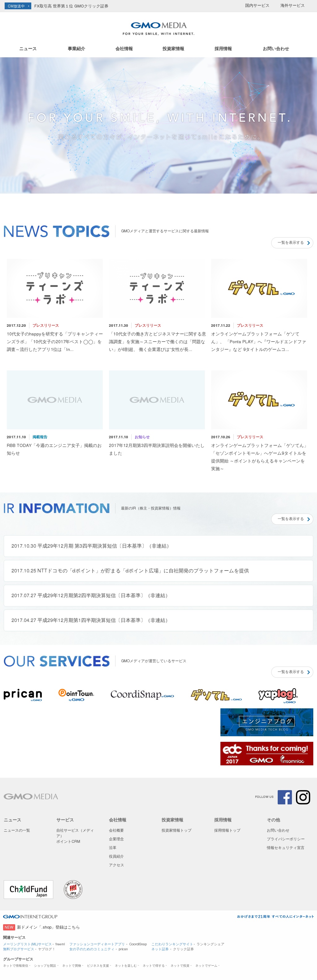
Task: Open アクセス footer link
Action: click(116, 865)
